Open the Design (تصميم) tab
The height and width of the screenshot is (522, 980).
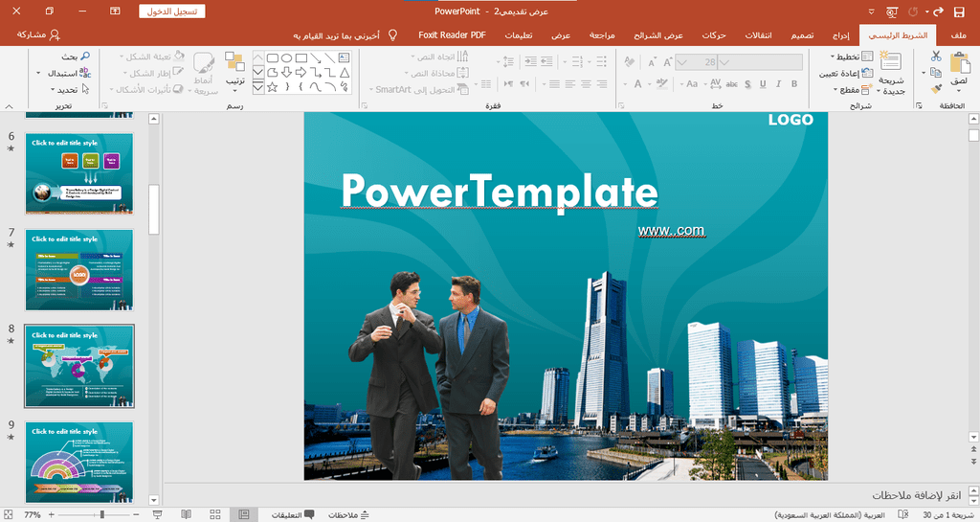point(802,35)
